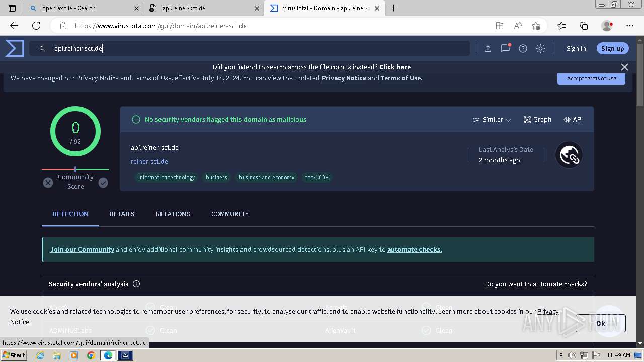Click the Ok button on cookie banner
The height and width of the screenshot is (362, 644).
(x=601, y=323)
